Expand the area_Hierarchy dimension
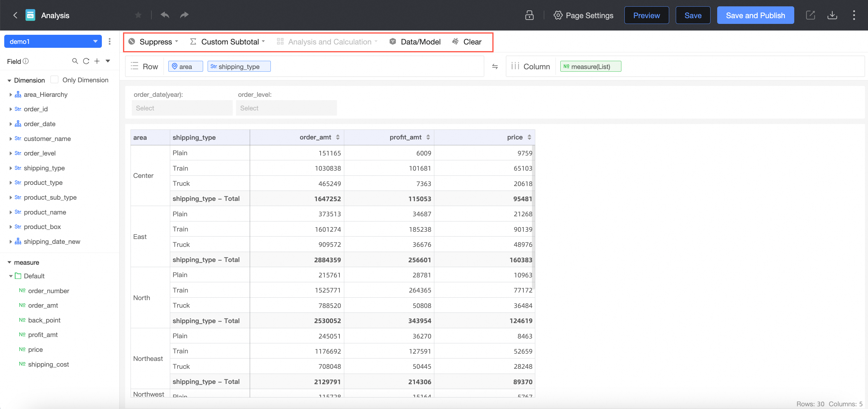The height and width of the screenshot is (409, 868). tap(11, 95)
